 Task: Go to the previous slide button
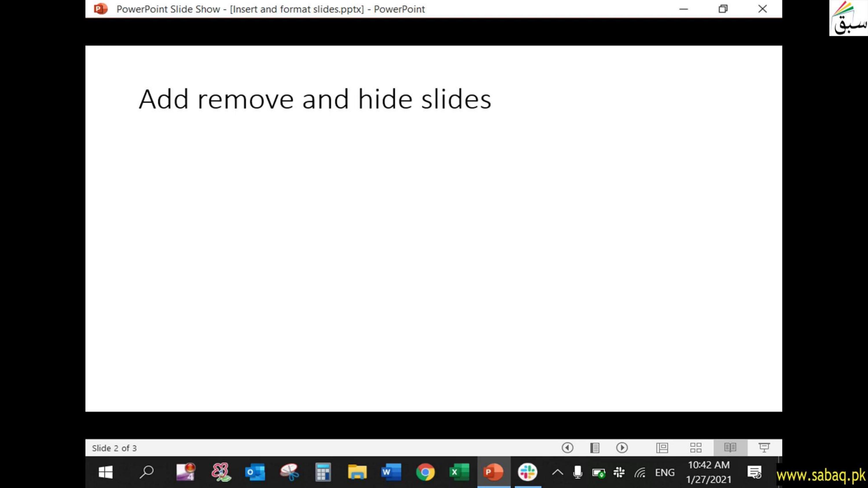[567, 448]
